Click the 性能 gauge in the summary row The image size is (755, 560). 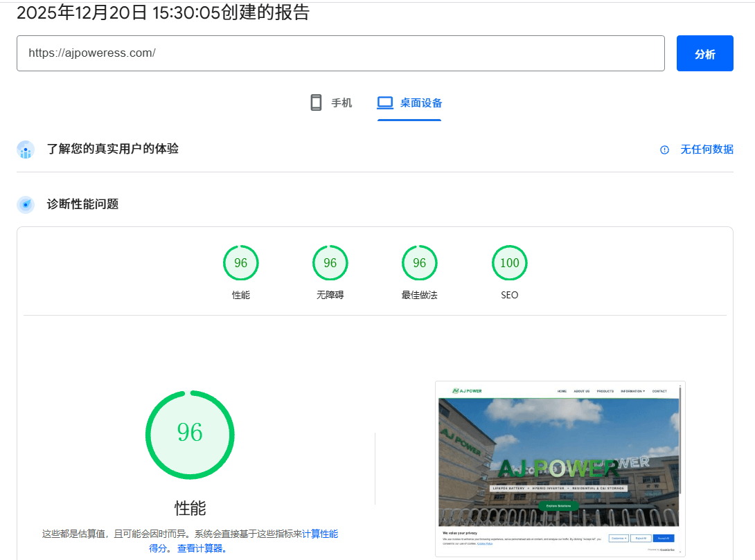[x=240, y=262]
